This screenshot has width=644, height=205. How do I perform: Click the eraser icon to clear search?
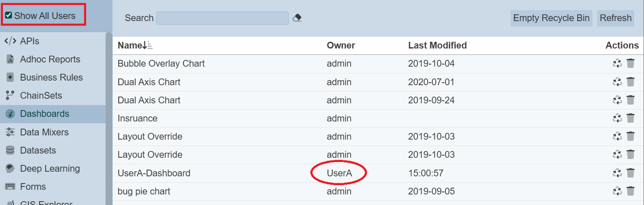point(297,18)
